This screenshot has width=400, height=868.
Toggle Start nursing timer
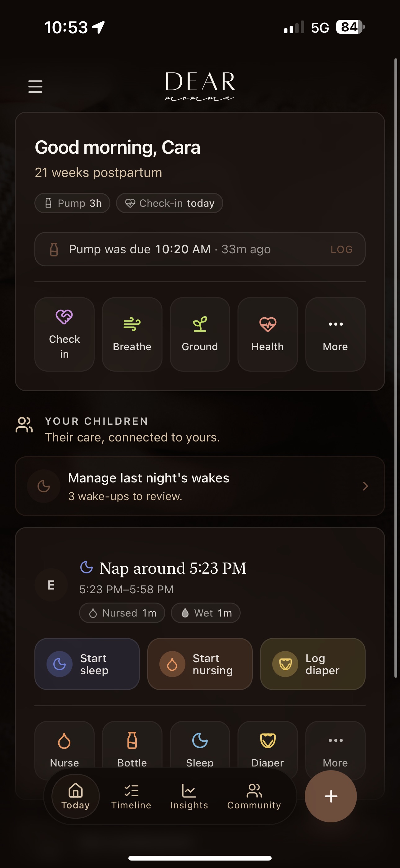(x=200, y=664)
